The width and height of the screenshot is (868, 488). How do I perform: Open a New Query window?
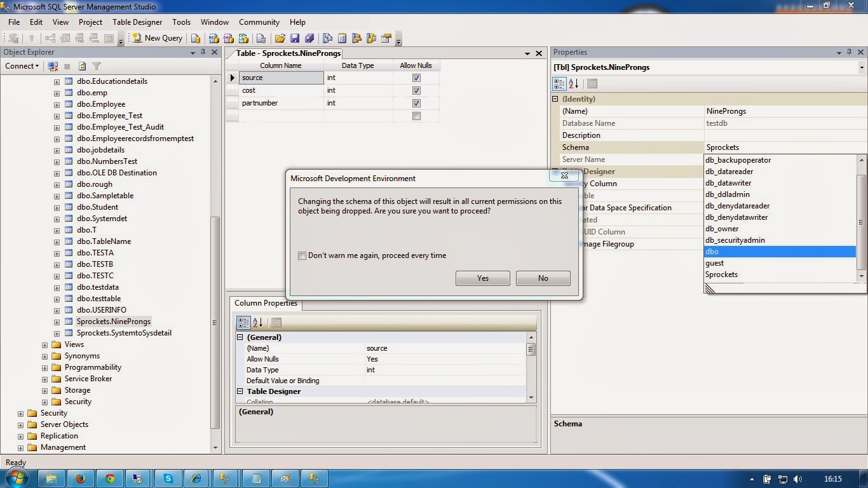point(156,38)
